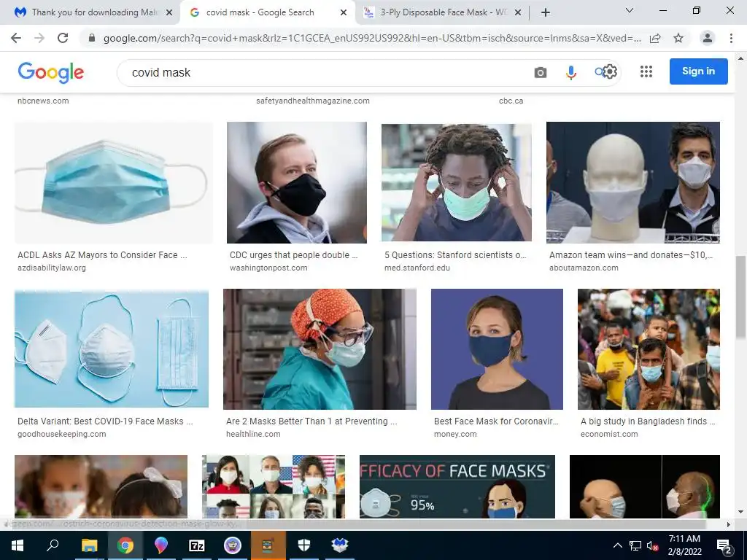The height and width of the screenshot is (560, 747).
Task: Open the Delta Variant face masks image
Action: (112, 349)
